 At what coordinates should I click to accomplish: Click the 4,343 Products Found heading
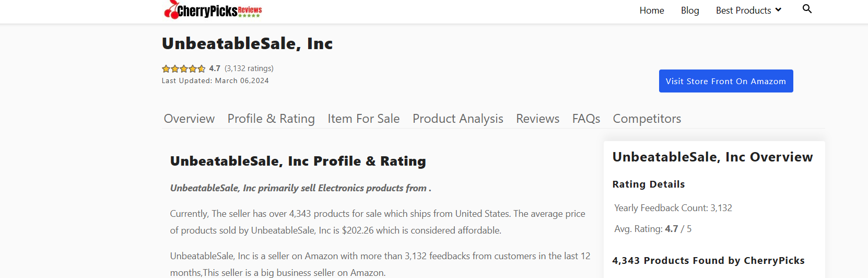pos(708,261)
